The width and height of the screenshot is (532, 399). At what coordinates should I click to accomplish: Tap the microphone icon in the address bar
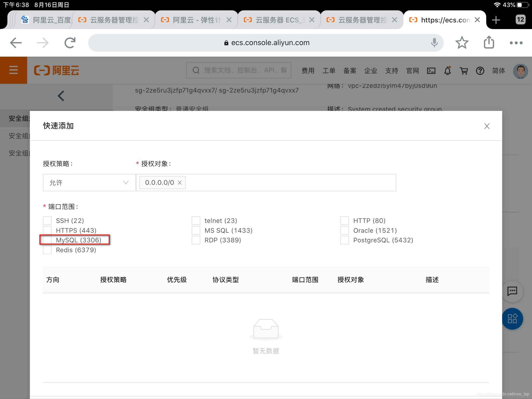434,43
